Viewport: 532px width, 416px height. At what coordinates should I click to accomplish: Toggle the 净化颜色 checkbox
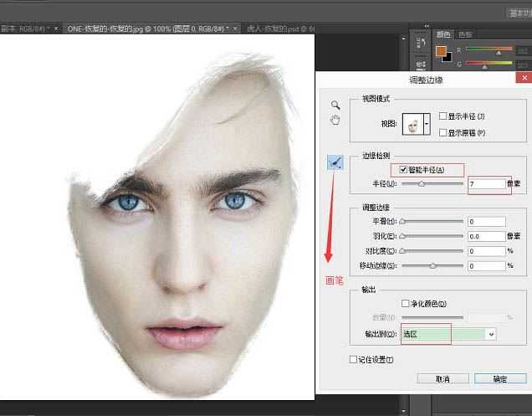[x=406, y=303]
